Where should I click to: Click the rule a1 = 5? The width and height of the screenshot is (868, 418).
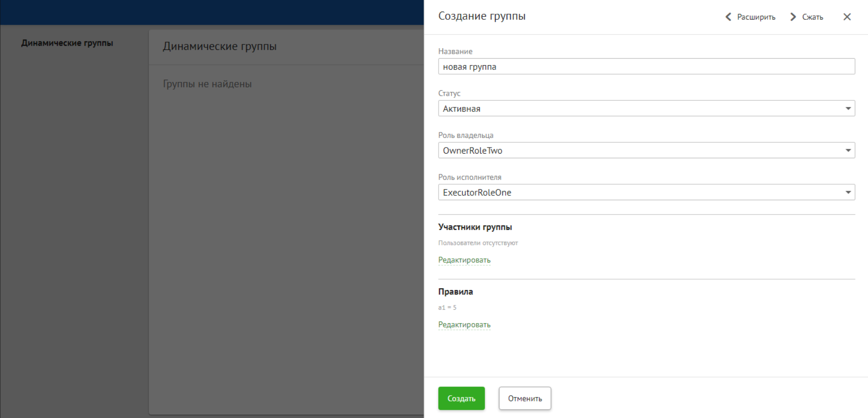pyautogui.click(x=447, y=307)
